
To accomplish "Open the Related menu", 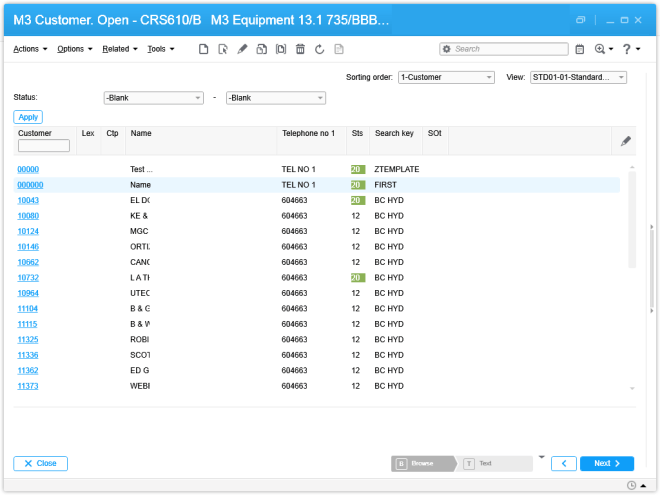I will (x=118, y=49).
